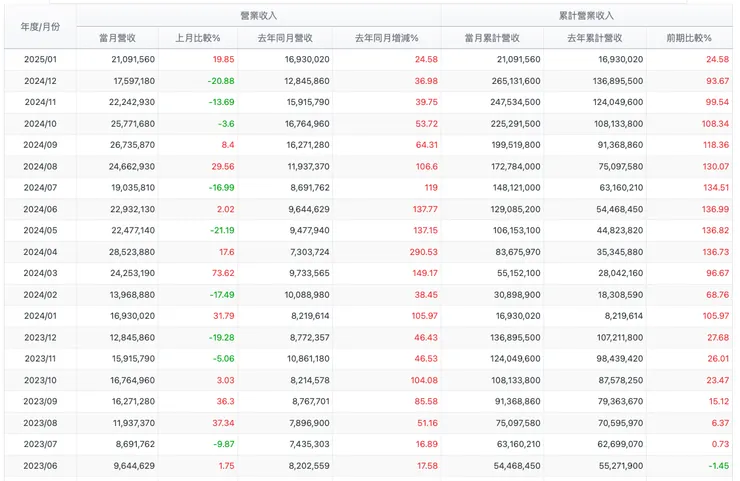This screenshot has height=481, width=740.
Task: Select the 2024/06 row label
Action: pos(40,209)
